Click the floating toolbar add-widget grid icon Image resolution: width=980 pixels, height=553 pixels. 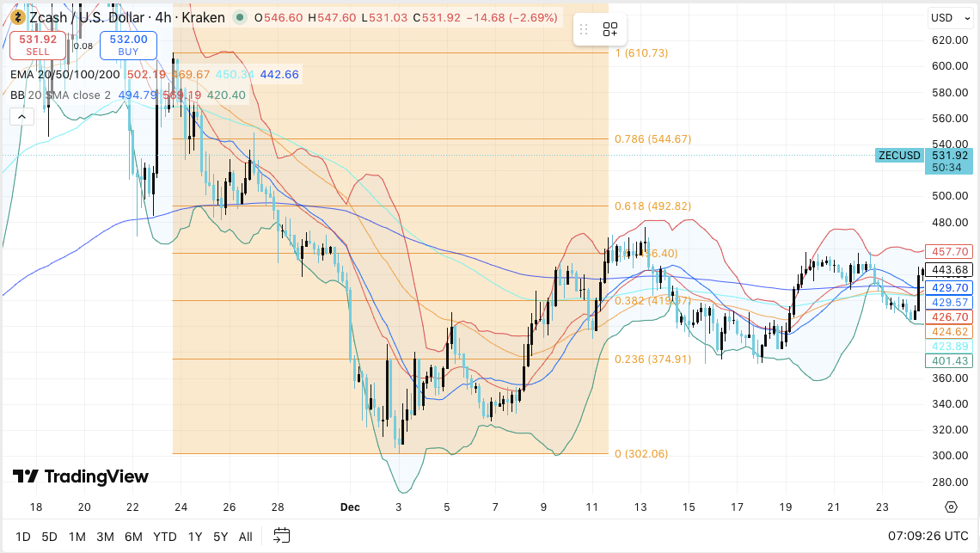click(x=610, y=30)
